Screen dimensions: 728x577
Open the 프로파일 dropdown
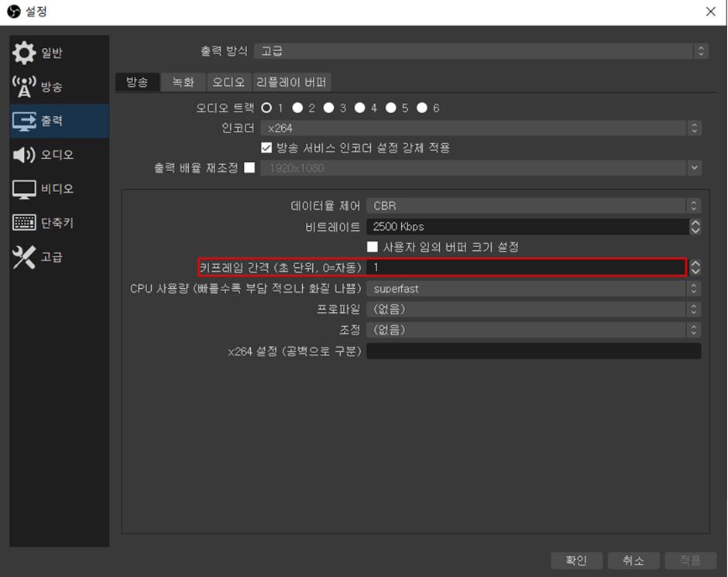click(534, 309)
